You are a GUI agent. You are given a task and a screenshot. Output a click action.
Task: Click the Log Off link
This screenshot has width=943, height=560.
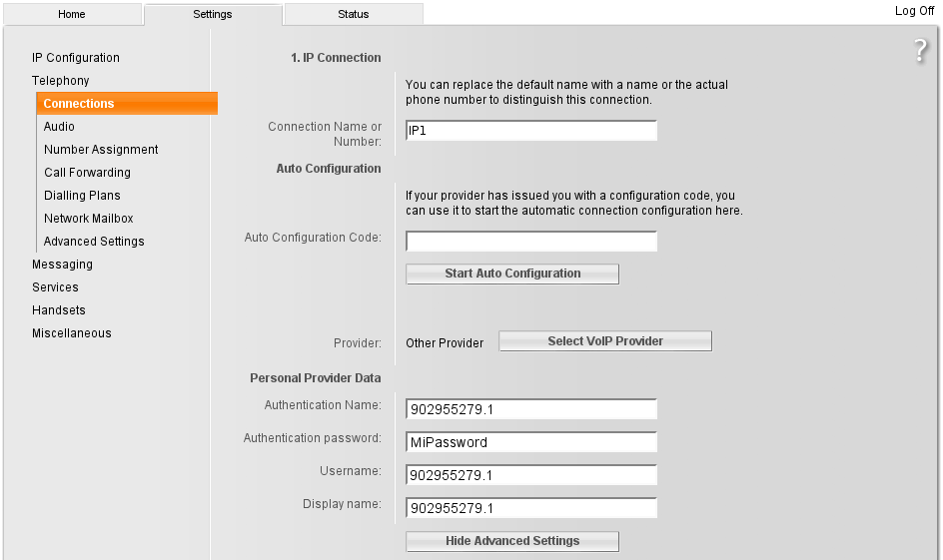(914, 11)
